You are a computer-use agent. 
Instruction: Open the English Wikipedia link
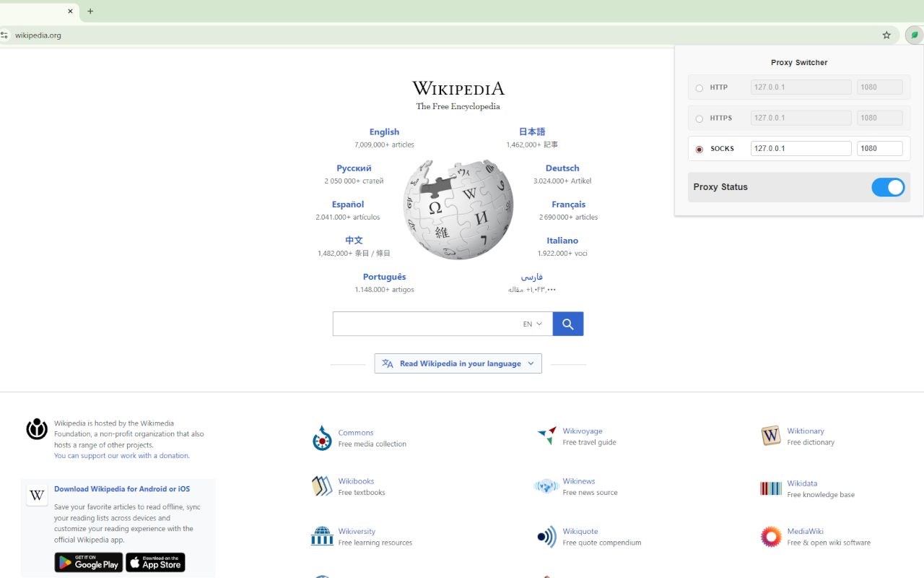point(384,131)
